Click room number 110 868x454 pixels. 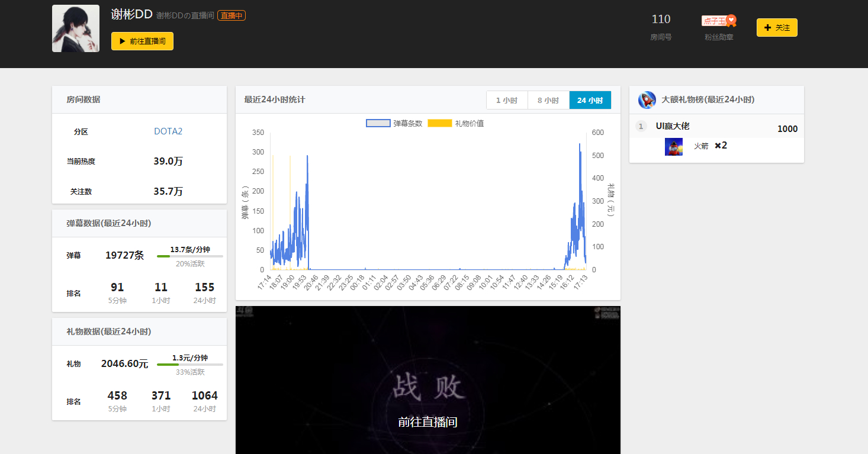point(661,19)
